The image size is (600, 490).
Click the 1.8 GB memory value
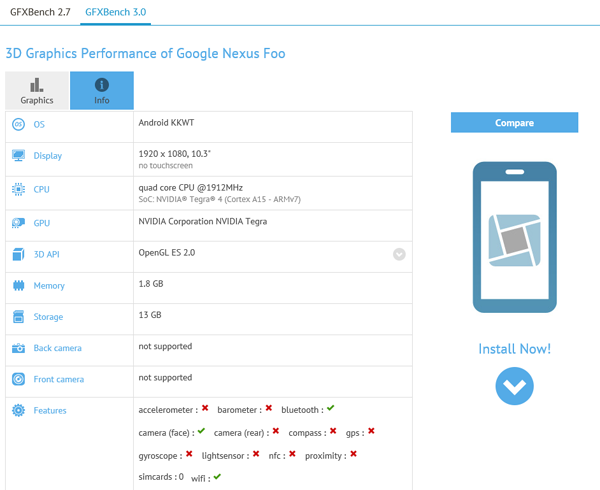(x=151, y=284)
